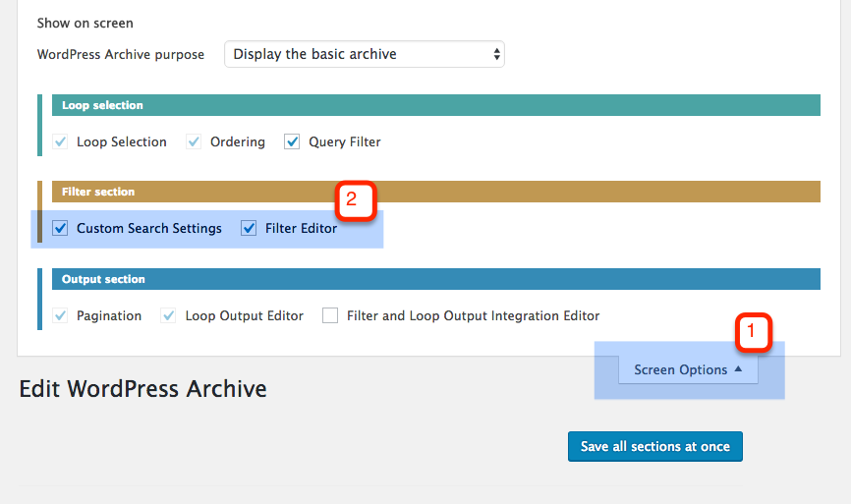Enable Filter and Loop Output Integration Editor
This screenshot has height=504, width=851.
click(x=330, y=315)
